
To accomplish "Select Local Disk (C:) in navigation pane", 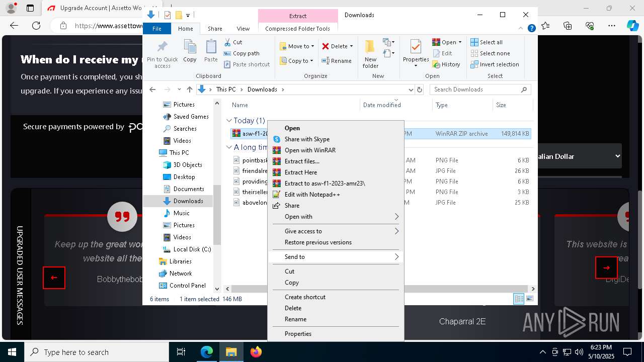I will [x=187, y=249].
